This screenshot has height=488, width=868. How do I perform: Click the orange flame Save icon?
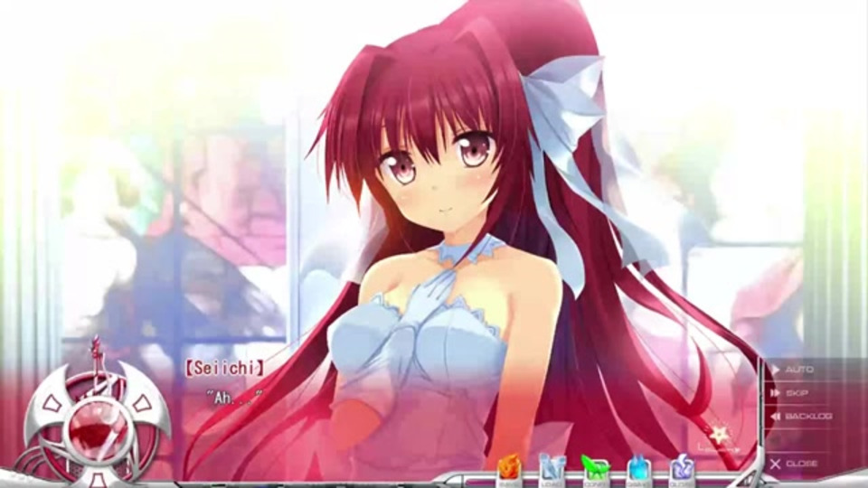click(509, 472)
